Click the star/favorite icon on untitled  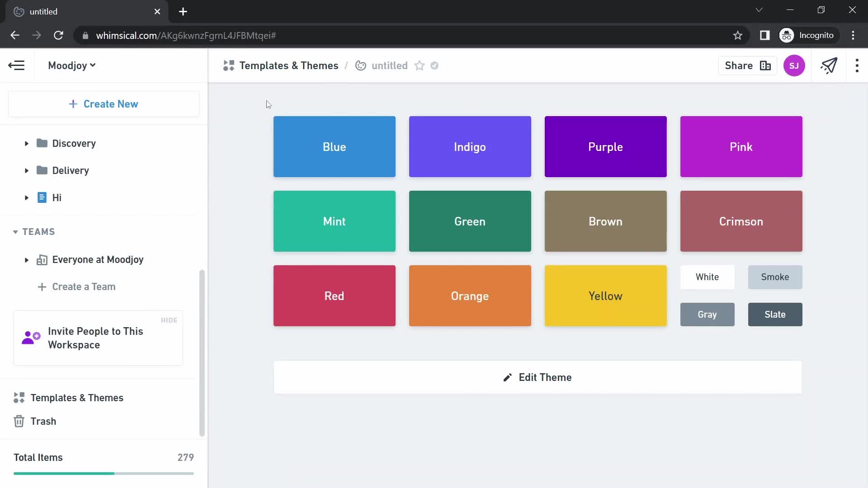(x=420, y=65)
